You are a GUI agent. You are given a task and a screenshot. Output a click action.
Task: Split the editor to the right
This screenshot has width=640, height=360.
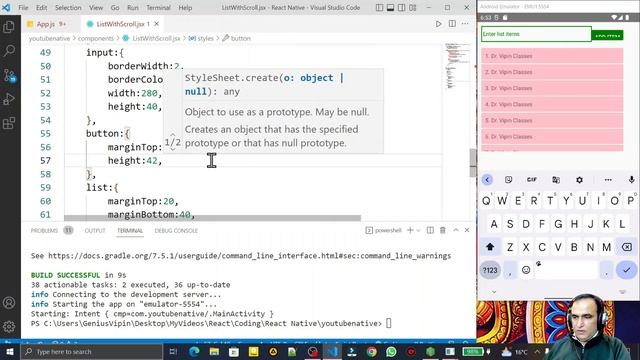452,24
